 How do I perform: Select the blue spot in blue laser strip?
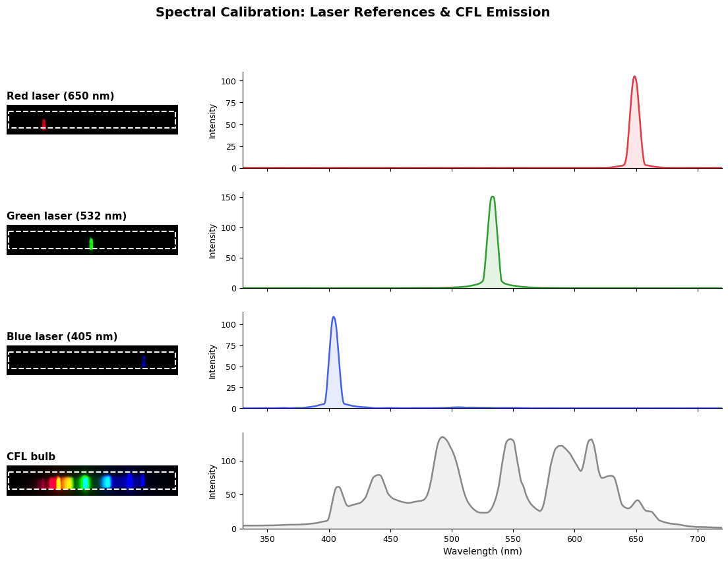pos(144,361)
